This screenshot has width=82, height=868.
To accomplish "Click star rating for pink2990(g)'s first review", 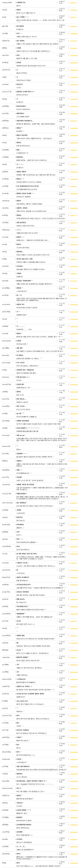I will 74,106.
